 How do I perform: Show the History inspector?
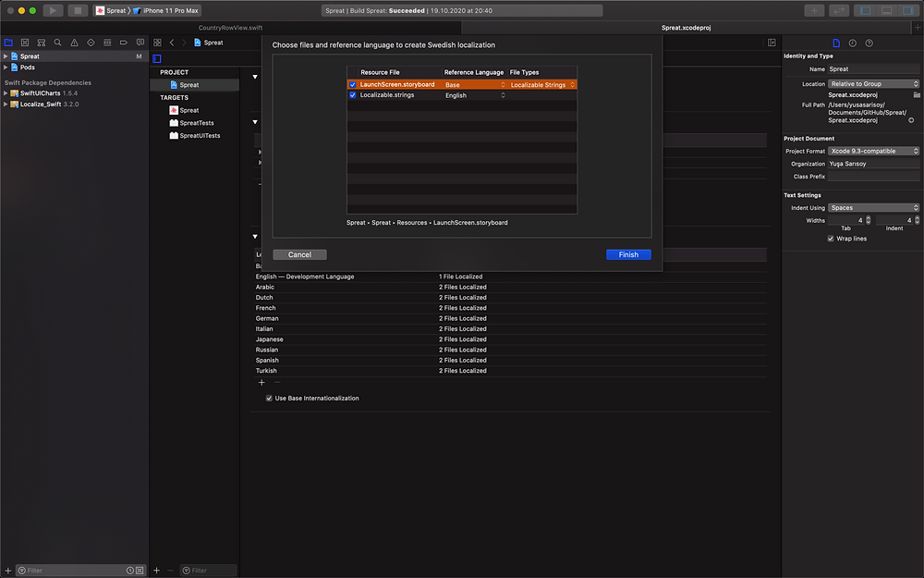[x=853, y=43]
